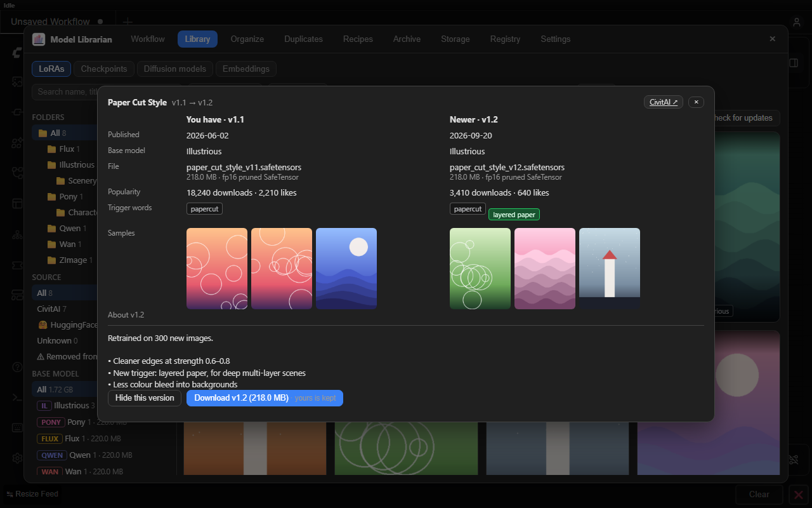
Task: Open the blue moon sample thumbnail of v1.1
Action: (x=346, y=269)
